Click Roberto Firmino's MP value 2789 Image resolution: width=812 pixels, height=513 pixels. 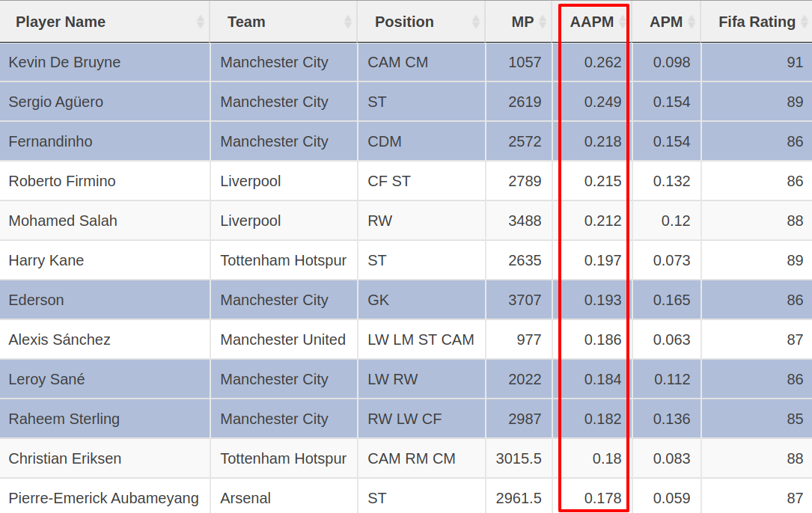pyautogui.click(x=525, y=181)
